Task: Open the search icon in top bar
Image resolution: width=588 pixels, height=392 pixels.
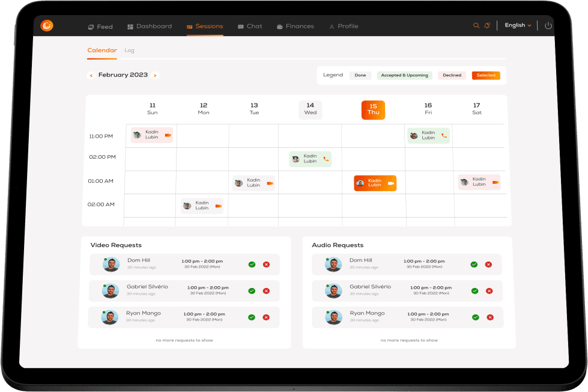Action: click(x=476, y=25)
